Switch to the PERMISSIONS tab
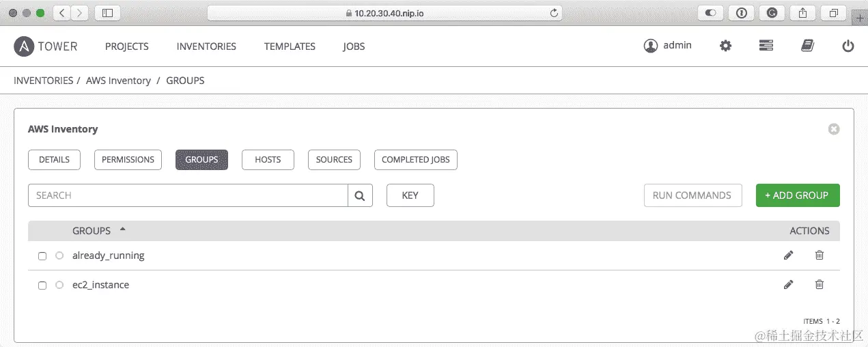Image resolution: width=868 pixels, height=347 pixels. tap(128, 160)
